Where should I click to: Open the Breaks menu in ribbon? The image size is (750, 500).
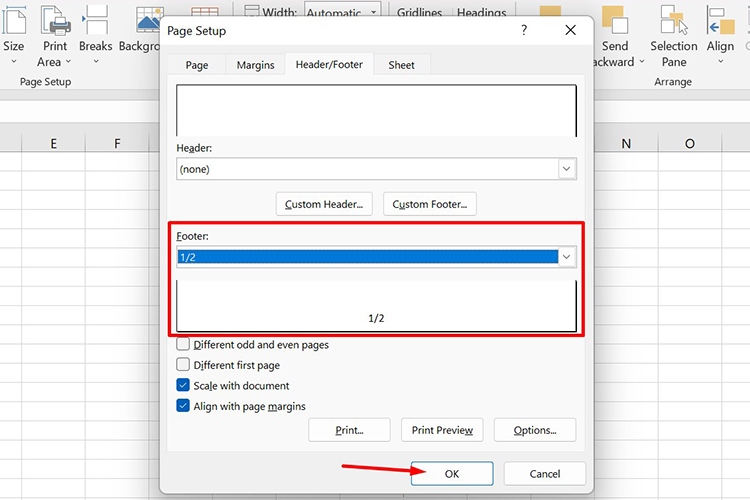pyautogui.click(x=95, y=36)
